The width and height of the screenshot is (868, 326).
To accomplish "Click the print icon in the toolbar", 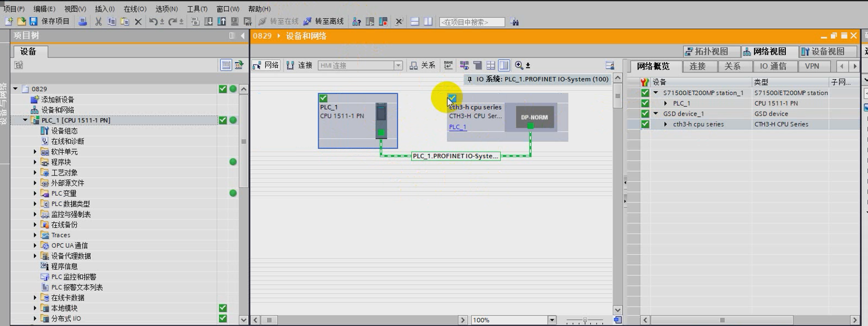I will pyautogui.click(x=83, y=22).
